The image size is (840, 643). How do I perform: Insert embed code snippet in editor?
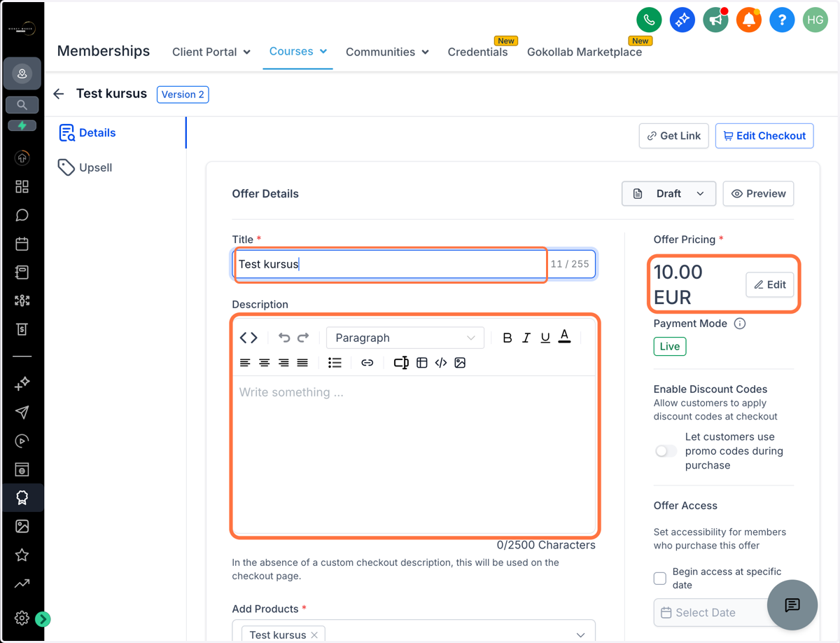(441, 363)
